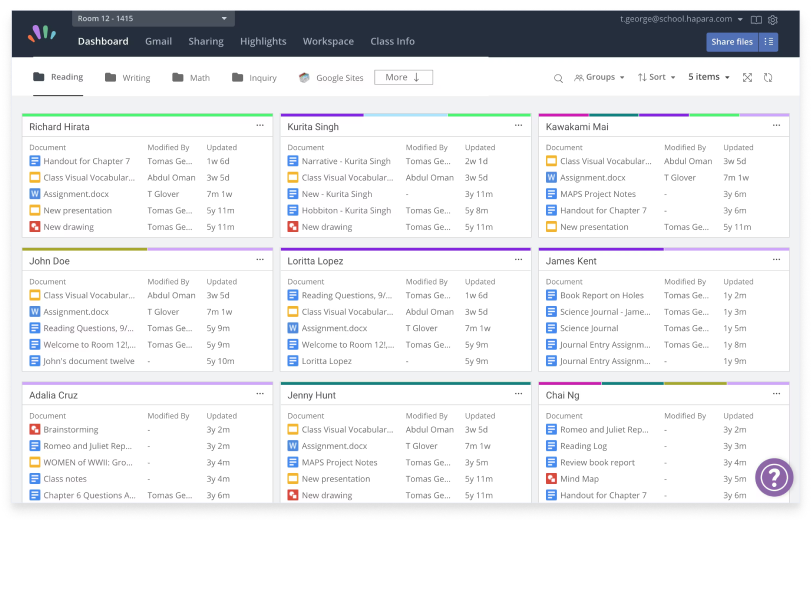Click the expand fullscreen icon

(x=747, y=78)
